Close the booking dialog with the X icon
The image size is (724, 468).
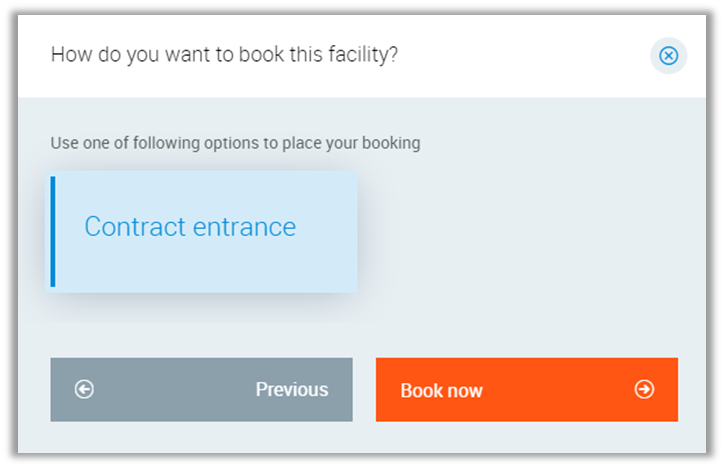tap(668, 56)
